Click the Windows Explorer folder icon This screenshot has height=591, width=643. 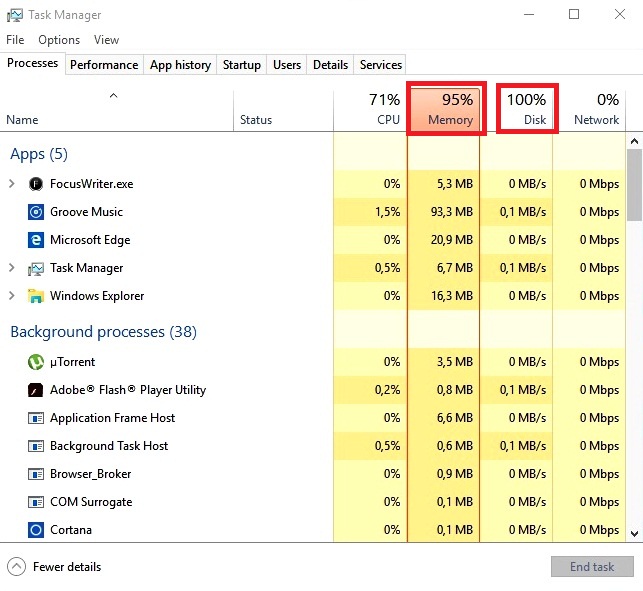coord(36,296)
